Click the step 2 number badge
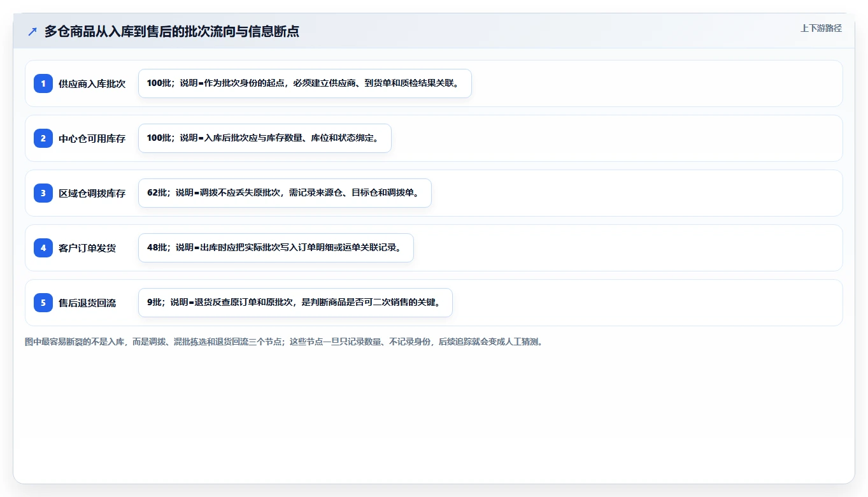868x497 pixels. pos(43,138)
